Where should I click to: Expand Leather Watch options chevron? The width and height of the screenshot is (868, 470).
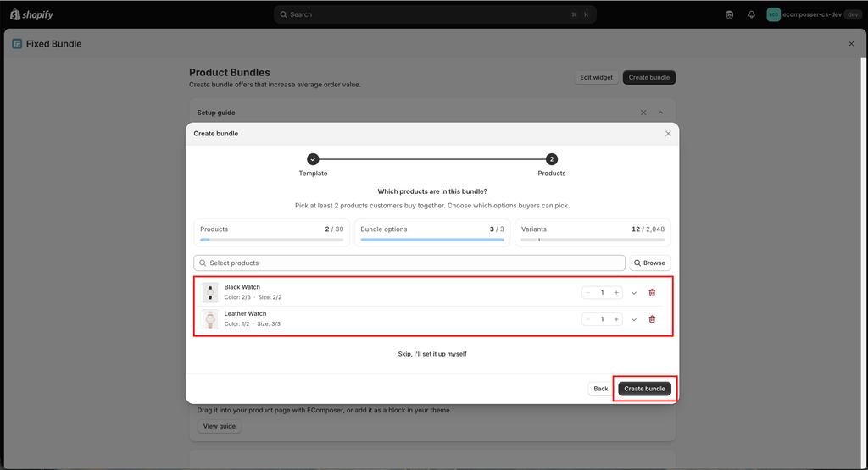(x=634, y=319)
